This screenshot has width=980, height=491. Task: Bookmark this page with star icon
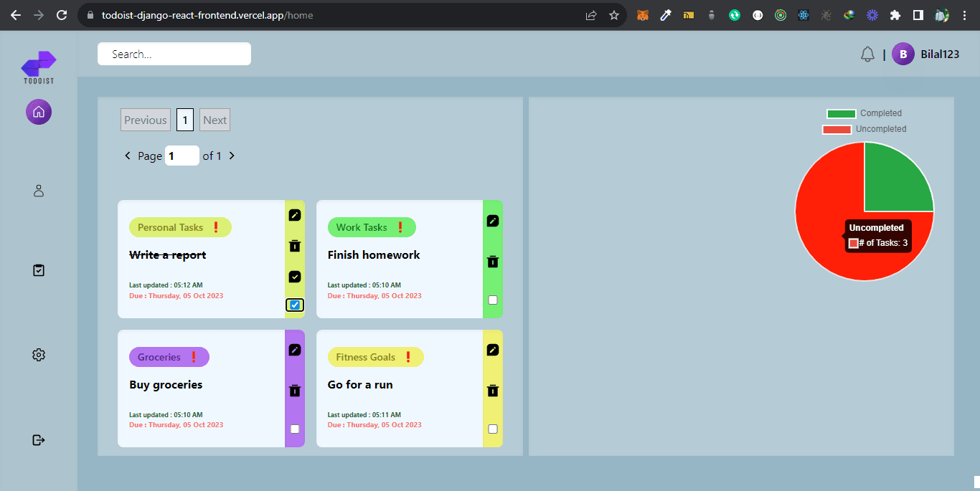614,15
